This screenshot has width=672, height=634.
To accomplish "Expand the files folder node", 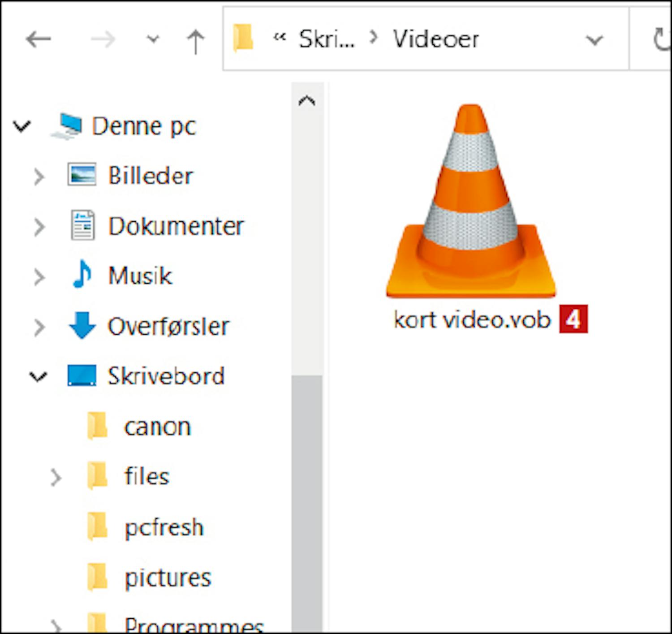I will 56,477.
